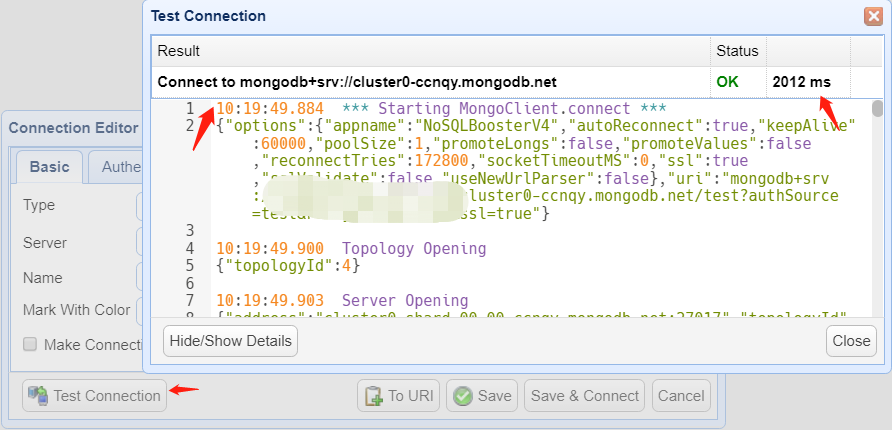Image resolution: width=892 pixels, height=430 pixels.
Task: Close the Test Connection dialog with X
Action: (x=872, y=16)
